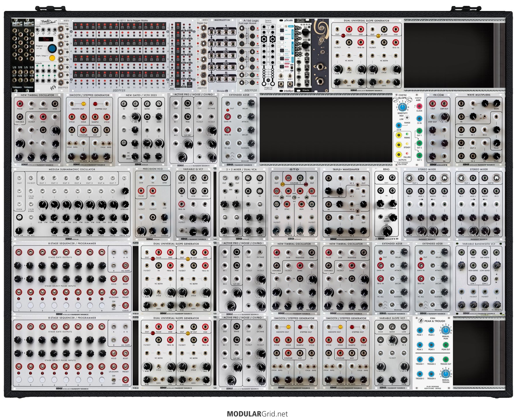Click the SIGNAL knob on the Ring module
Viewport: 515px width, 420px height.
381,203
